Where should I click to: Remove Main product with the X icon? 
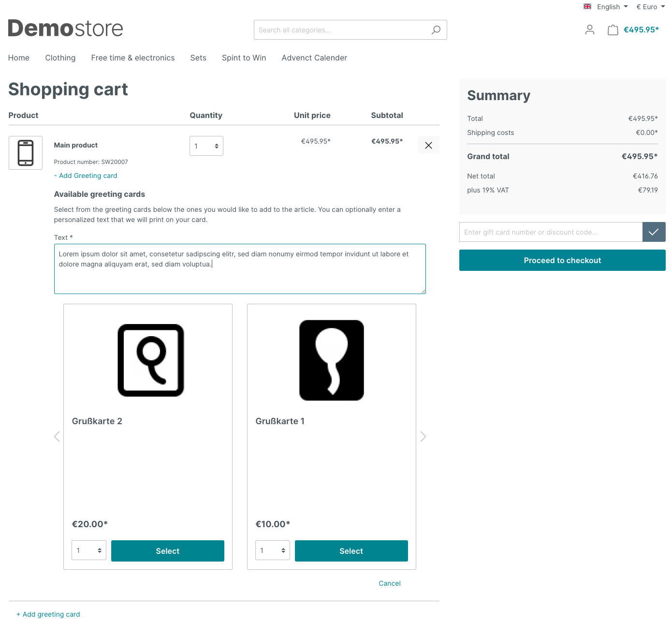428,145
